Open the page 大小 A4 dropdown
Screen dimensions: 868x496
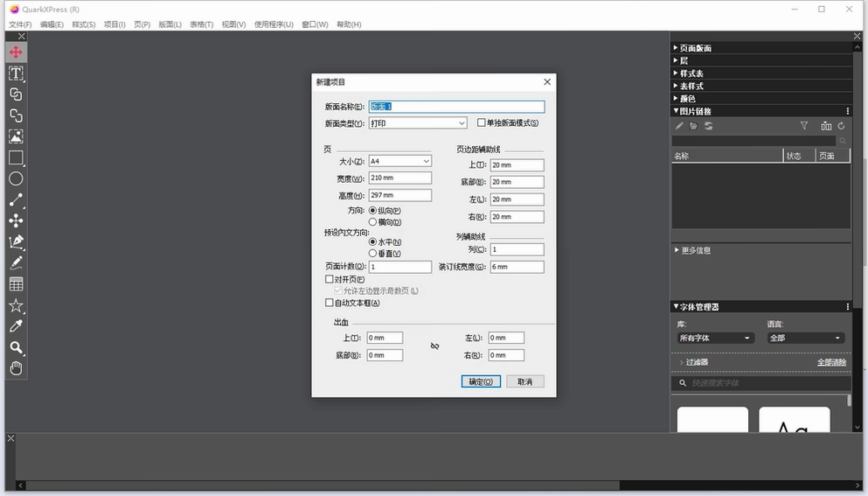(399, 161)
